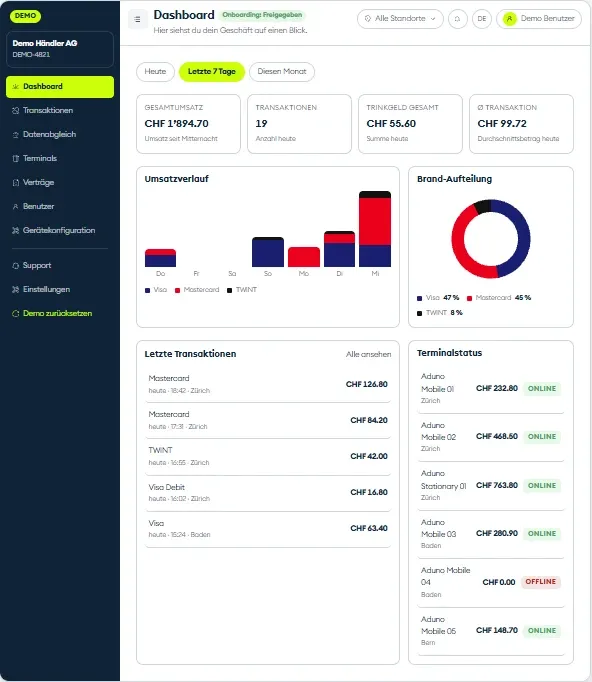Click the Gesamtumsatz CHF 1'894.70 card

(188, 124)
